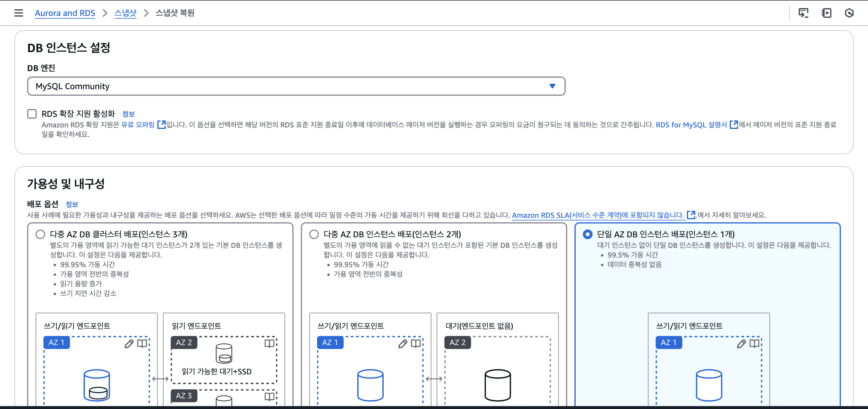The height and width of the screenshot is (409, 868).
Task: Click the hexagon settings icon top right
Action: 849,13
